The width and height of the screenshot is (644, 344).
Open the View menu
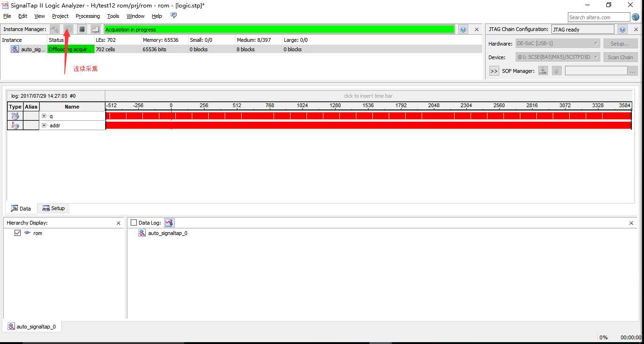click(x=39, y=16)
